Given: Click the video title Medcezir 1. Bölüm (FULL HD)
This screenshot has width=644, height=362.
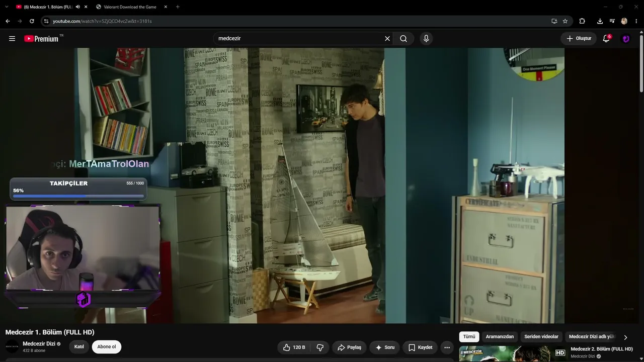Looking at the screenshot, I should (50, 332).
